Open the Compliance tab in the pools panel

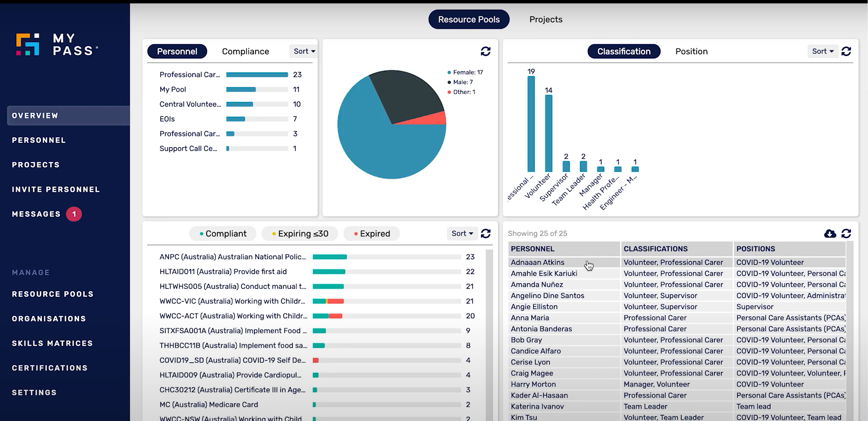[x=245, y=51]
